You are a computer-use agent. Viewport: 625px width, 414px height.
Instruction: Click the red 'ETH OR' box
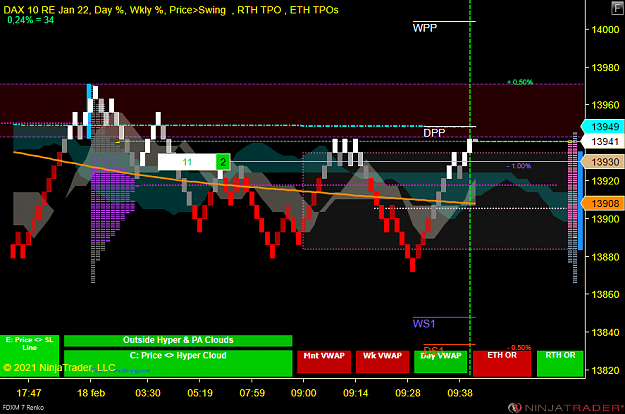[x=502, y=363]
